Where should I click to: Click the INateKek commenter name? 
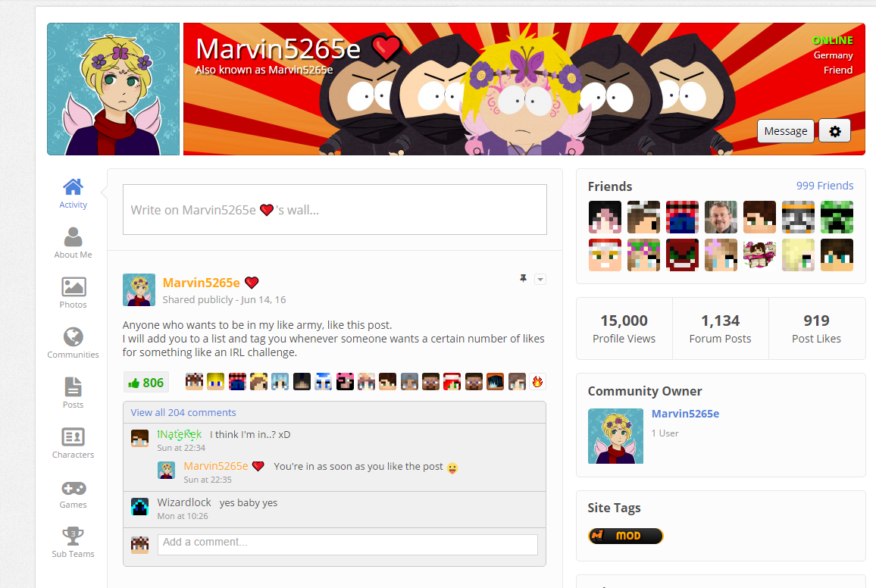(x=180, y=434)
